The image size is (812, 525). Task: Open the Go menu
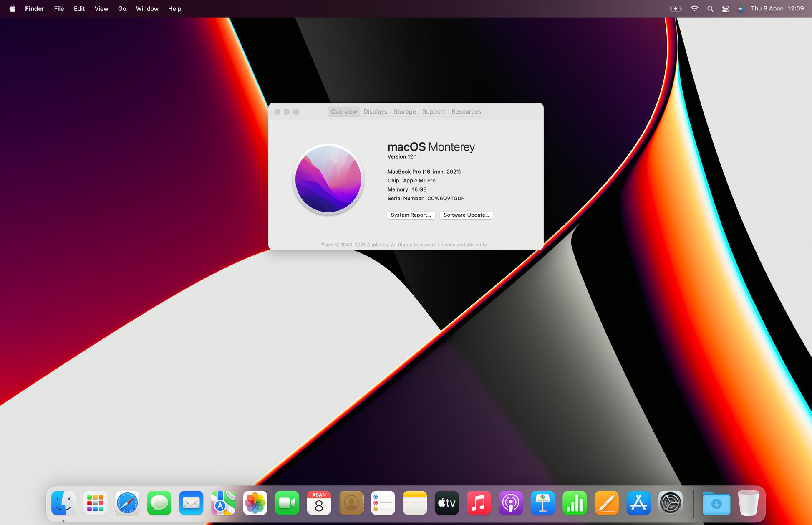tap(122, 9)
